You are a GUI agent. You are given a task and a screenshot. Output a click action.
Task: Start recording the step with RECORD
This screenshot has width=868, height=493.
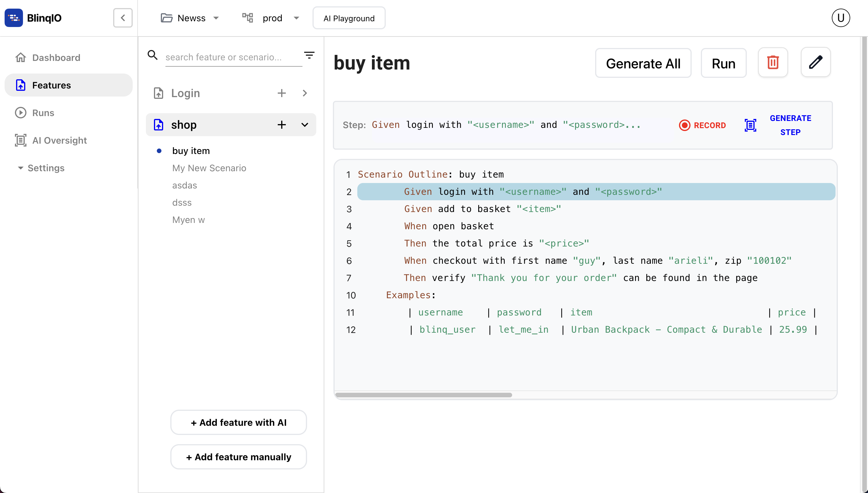click(702, 125)
